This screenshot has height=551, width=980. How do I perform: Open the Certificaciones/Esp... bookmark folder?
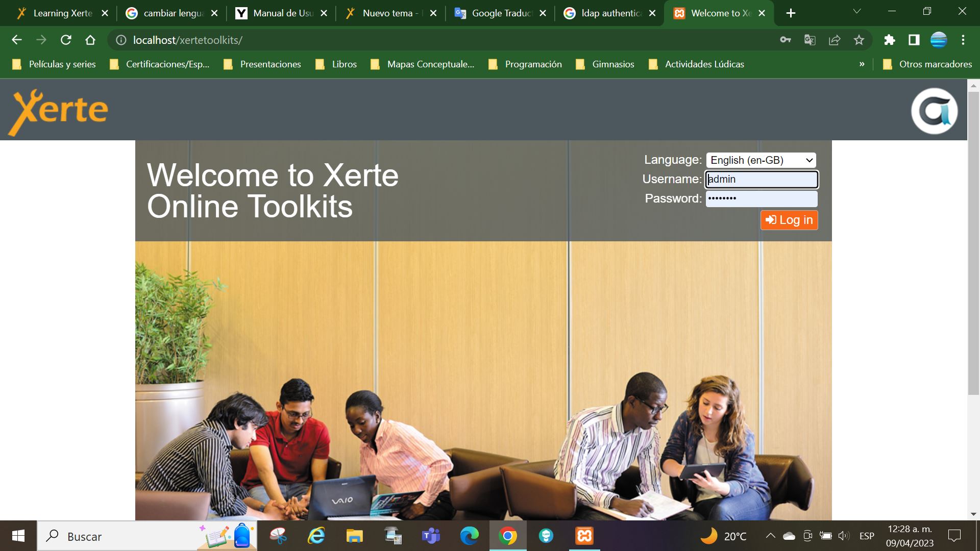[x=160, y=64]
